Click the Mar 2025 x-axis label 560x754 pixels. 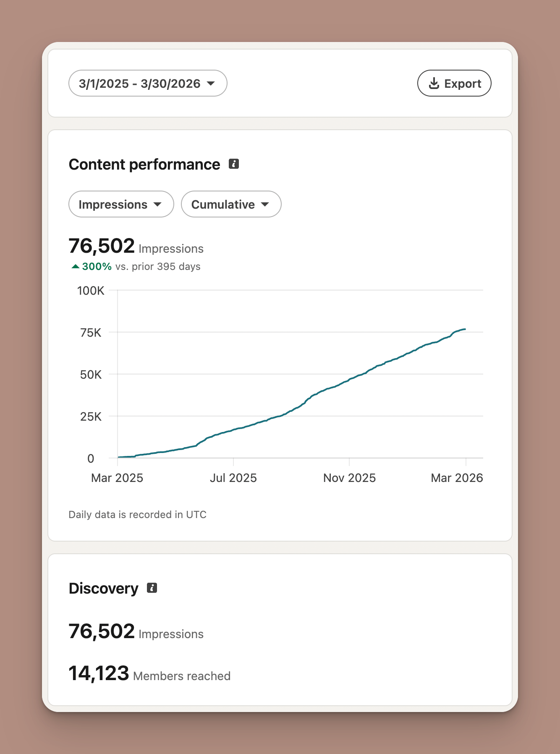[x=117, y=478]
